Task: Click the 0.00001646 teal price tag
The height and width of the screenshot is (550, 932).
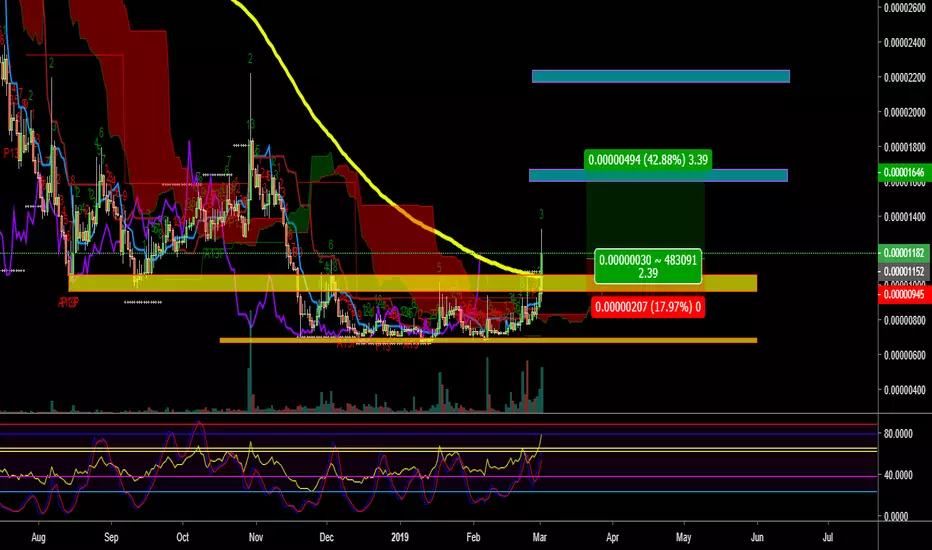Action: point(903,173)
